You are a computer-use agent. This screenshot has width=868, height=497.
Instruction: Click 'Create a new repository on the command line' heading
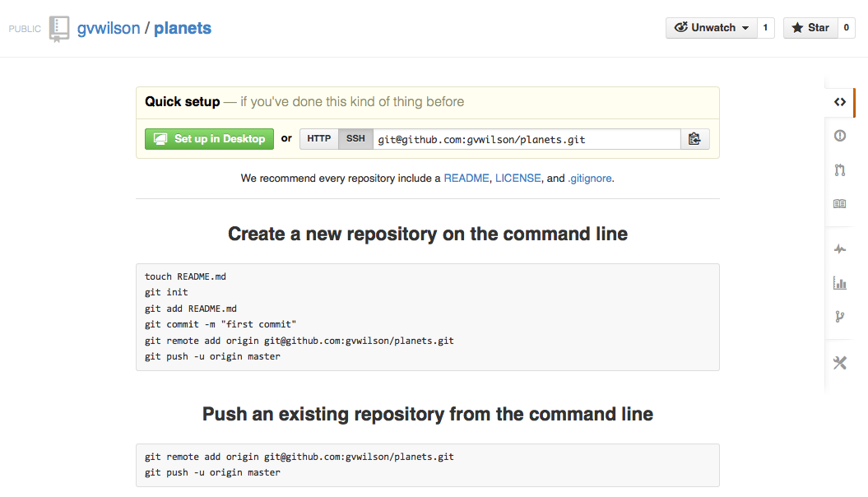pos(427,235)
